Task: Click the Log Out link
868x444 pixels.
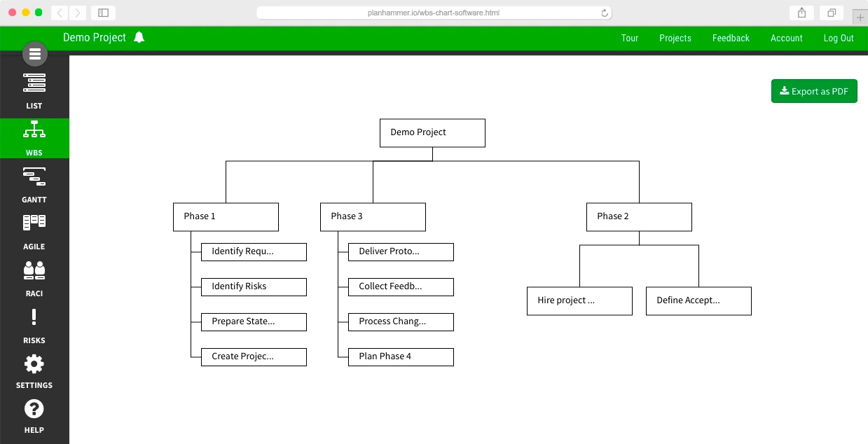Action: pos(838,39)
